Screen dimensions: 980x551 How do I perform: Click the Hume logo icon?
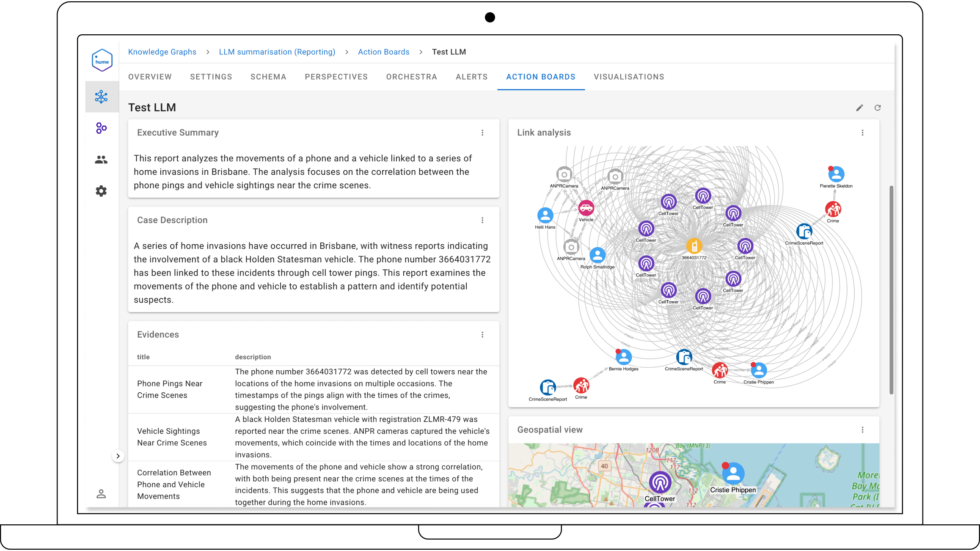(x=102, y=61)
